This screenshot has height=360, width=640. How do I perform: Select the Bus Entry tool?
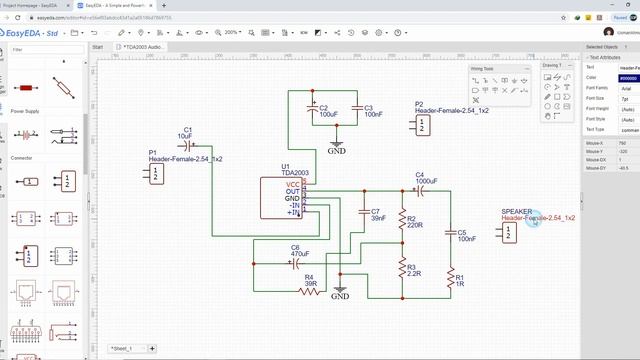(495, 80)
